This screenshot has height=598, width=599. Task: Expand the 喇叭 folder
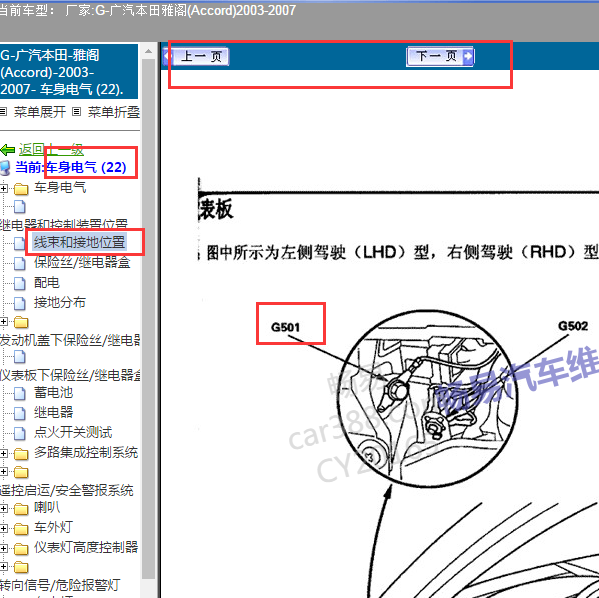point(4,508)
